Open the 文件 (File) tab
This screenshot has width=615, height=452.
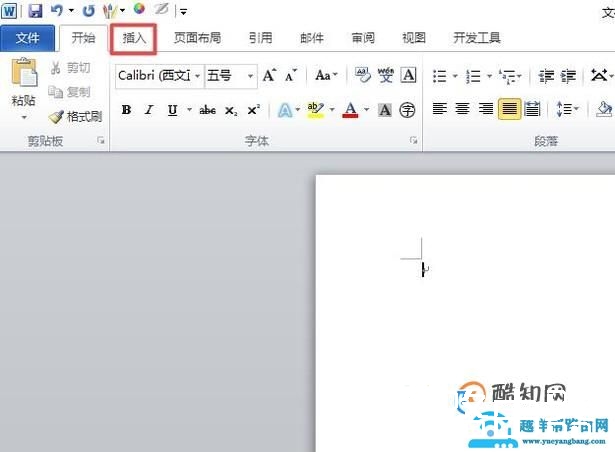tap(27, 38)
